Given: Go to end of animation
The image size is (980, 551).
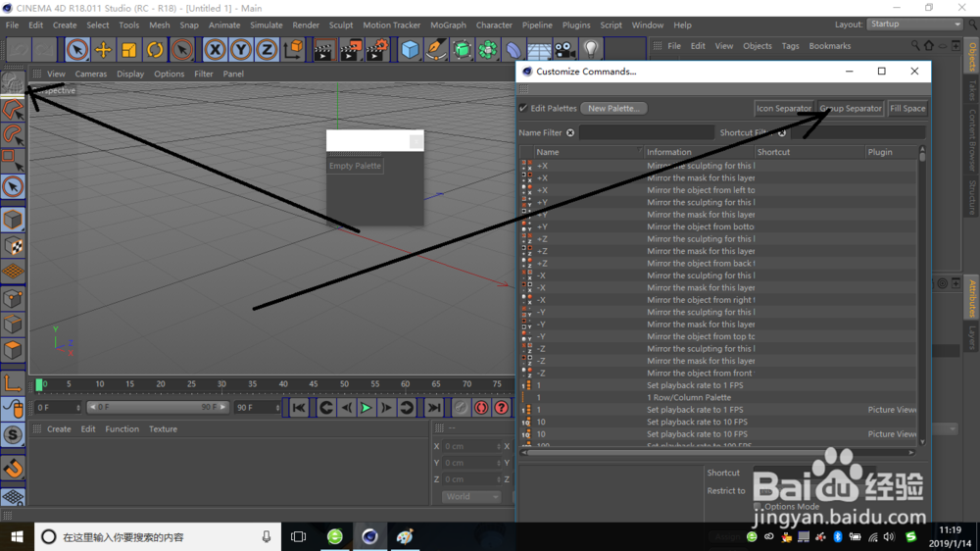Looking at the screenshot, I should click(434, 408).
